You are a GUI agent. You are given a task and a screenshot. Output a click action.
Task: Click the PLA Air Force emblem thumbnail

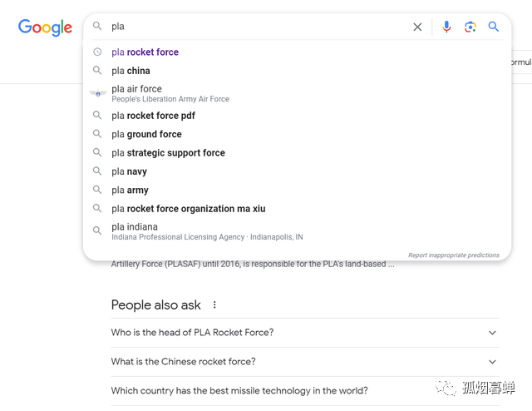(x=97, y=93)
